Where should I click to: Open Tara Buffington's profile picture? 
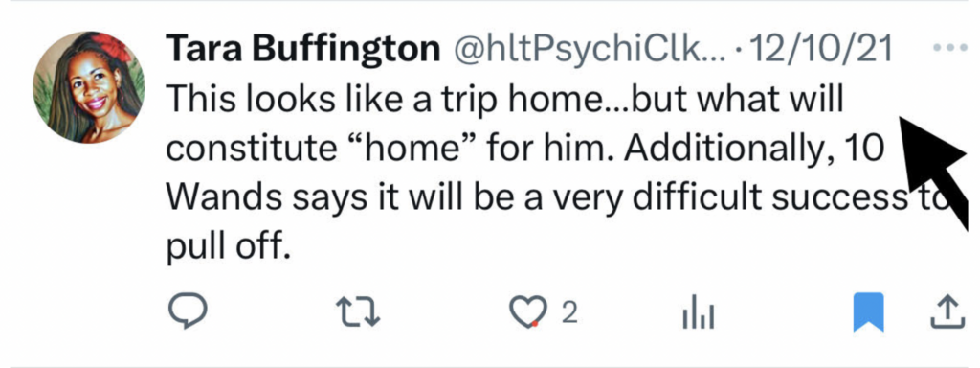point(89,87)
